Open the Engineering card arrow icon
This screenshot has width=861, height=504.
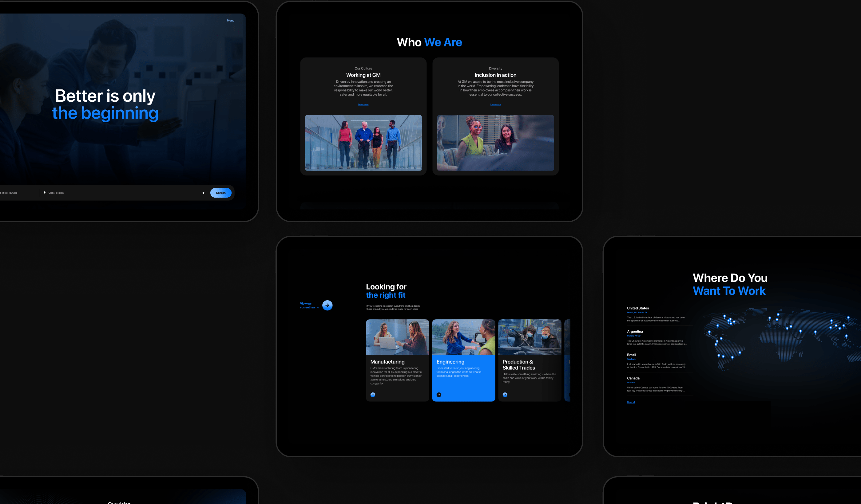tap(439, 395)
